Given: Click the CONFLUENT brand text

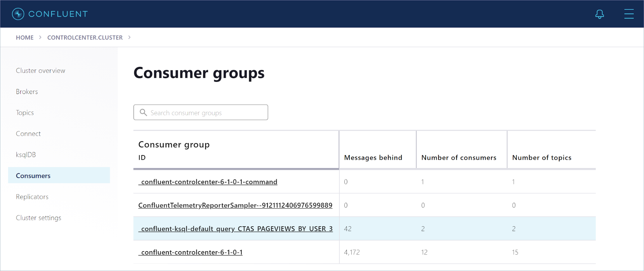Looking at the screenshot, I should pyautogui.click(x=58, y=14).
